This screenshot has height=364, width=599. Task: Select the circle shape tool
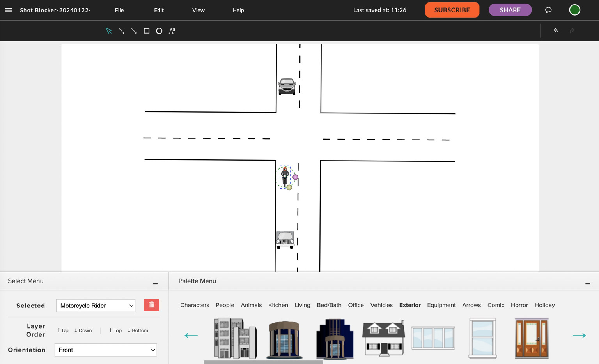click(159, 31)
